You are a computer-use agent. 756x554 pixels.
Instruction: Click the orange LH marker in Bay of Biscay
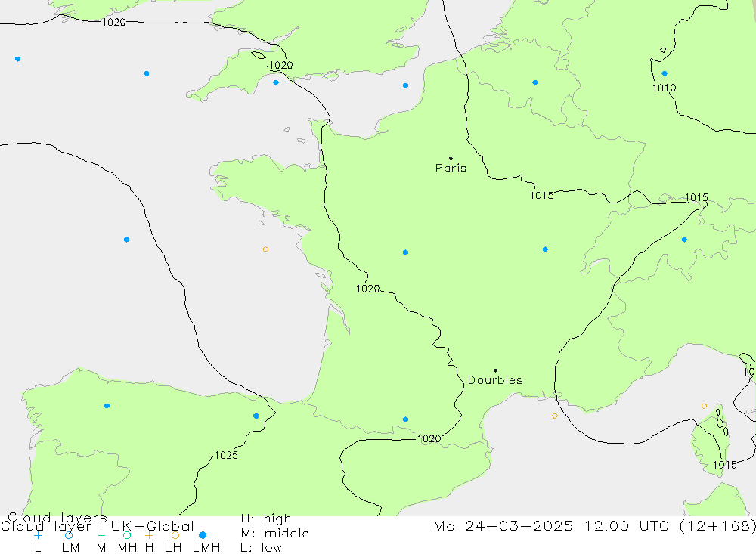(265, 249)
